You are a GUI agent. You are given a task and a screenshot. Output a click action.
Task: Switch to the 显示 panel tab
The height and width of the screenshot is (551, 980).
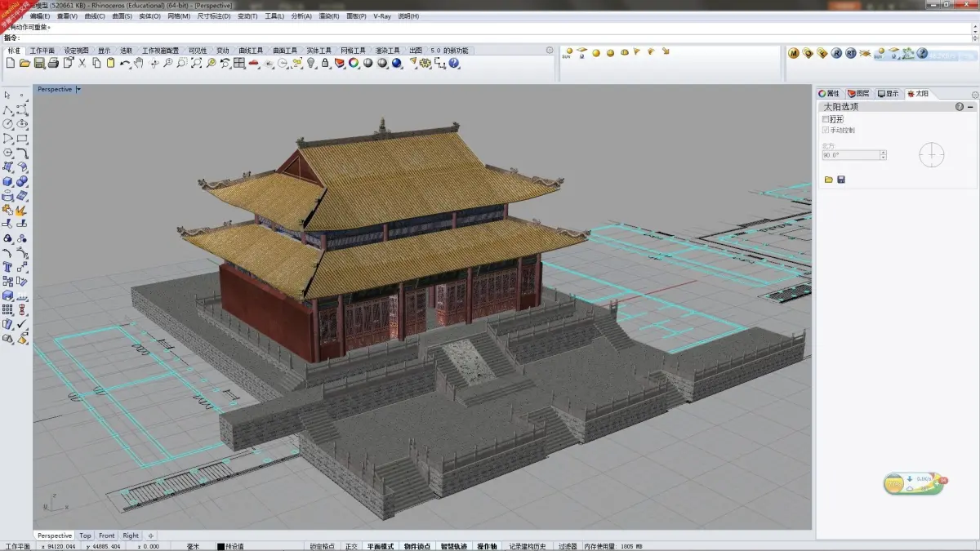(x=889, y=94)
